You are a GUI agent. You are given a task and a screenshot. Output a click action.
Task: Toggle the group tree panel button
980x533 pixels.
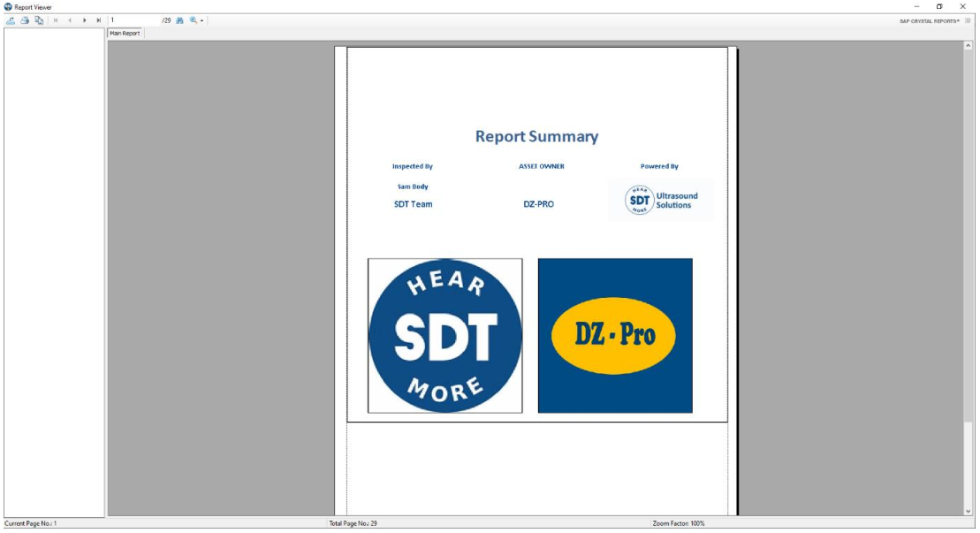click(x=968, y=20)
